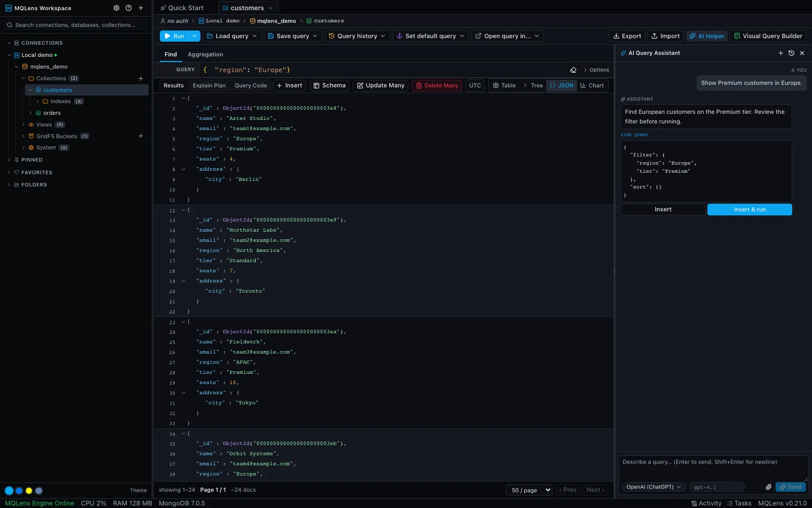Open the help question mark icon
The image size is (812, 508).
coord(128,8)
